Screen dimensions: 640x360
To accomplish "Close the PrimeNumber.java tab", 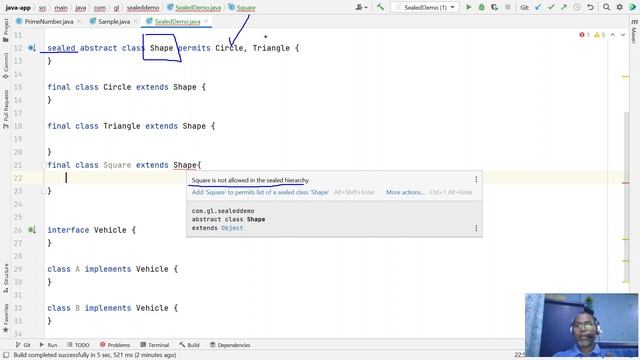I will point(79,21).
